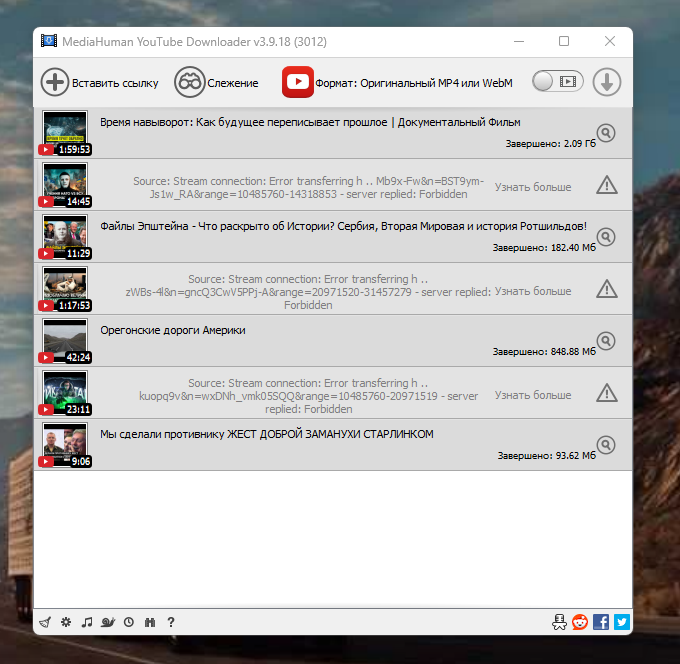Open Reddit social icon

(580, 622)
